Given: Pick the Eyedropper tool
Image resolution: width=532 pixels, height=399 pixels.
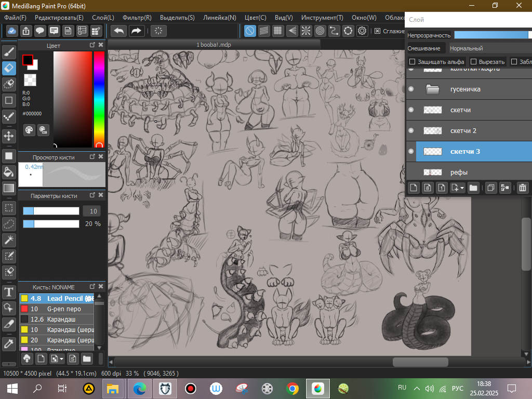Looking at the screenshot, I should click(9, 343).
